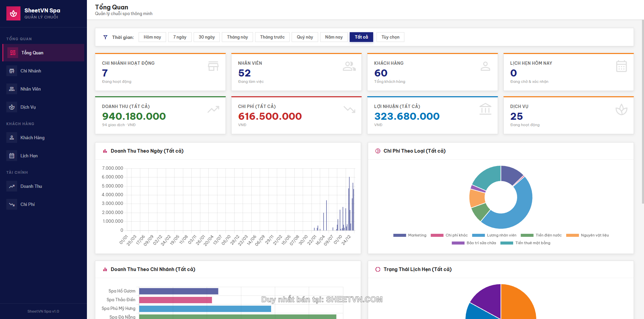Click the Khách Hàng person icon in sidebar
This screenshot has height=319, width=644.
coord(12,138)
